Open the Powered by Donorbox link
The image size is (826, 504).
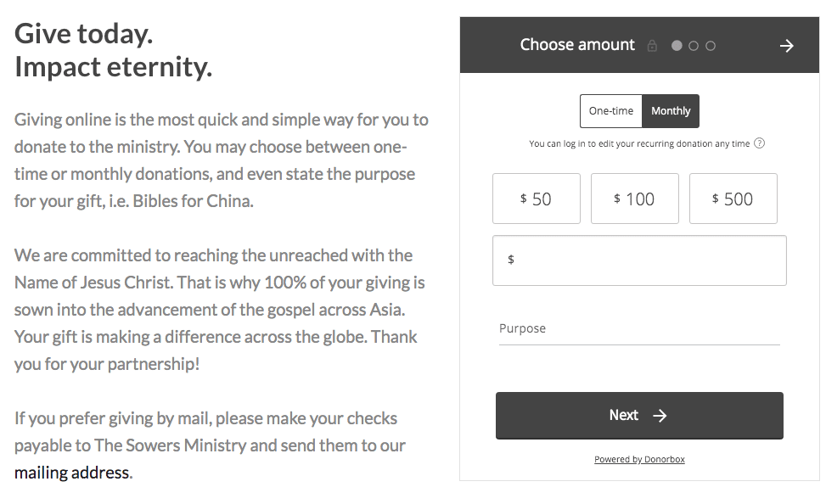point(639,459)
